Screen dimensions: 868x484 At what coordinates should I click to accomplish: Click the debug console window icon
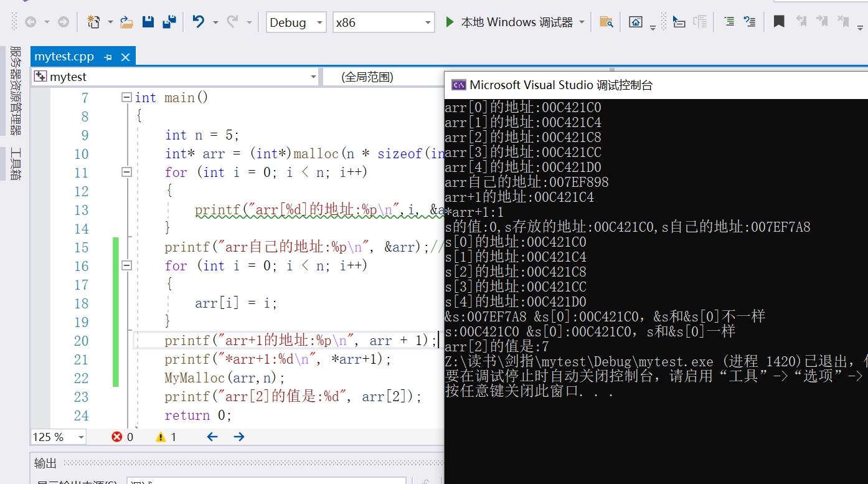coord(458,85)
